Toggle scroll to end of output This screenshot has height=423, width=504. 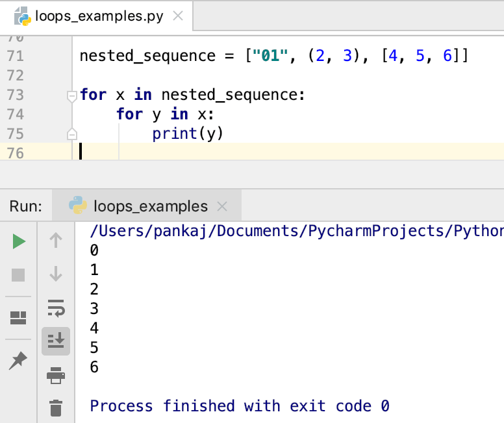click(x=56, y=341)
